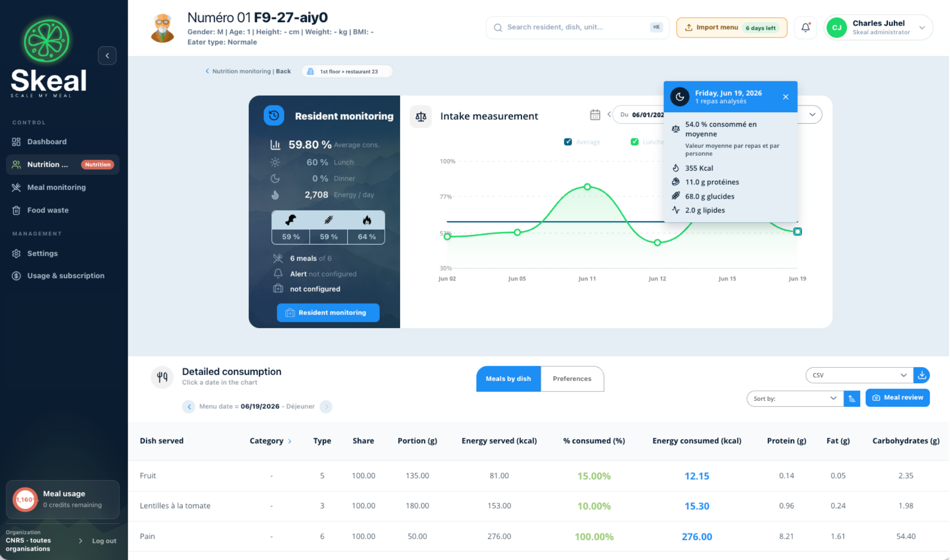Expand the CNRS organization switcher
The image size is (950, 560).
pos(80,541)
